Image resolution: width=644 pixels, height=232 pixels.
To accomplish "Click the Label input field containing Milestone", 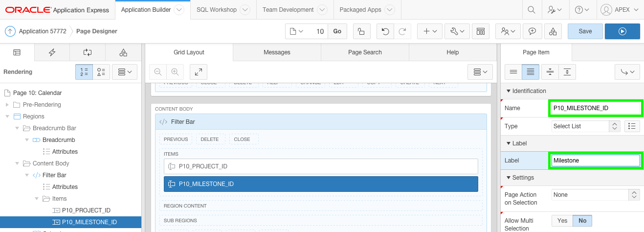I will coord(596,161).
